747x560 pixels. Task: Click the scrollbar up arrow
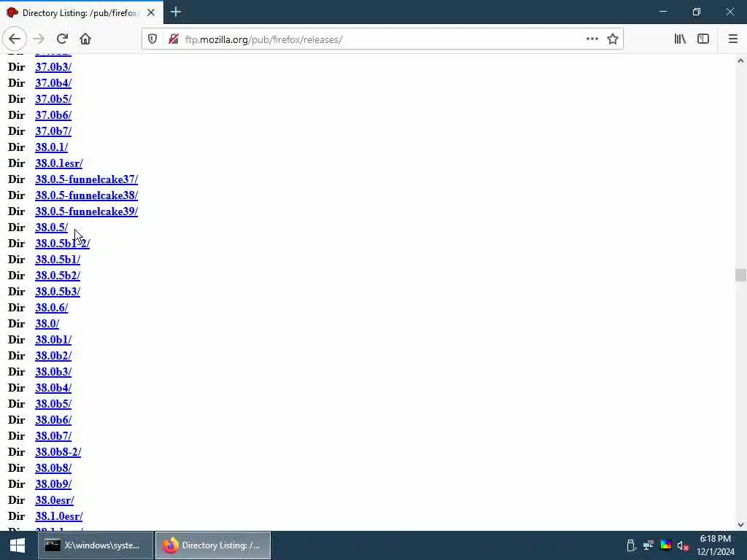(x=740, y=61)
